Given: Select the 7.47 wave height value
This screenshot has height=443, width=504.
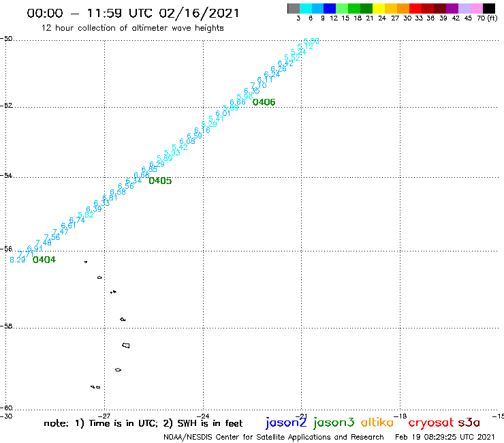Looking at the screenshot, I should tap(61, 232).
